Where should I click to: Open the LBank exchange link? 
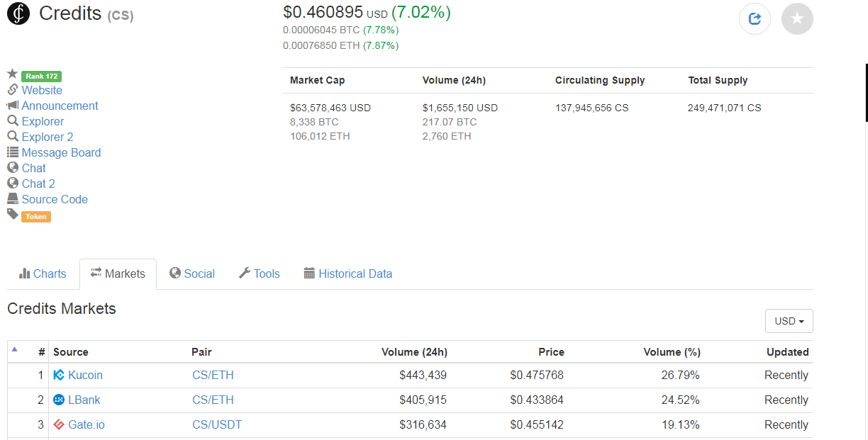coord(84,400)
